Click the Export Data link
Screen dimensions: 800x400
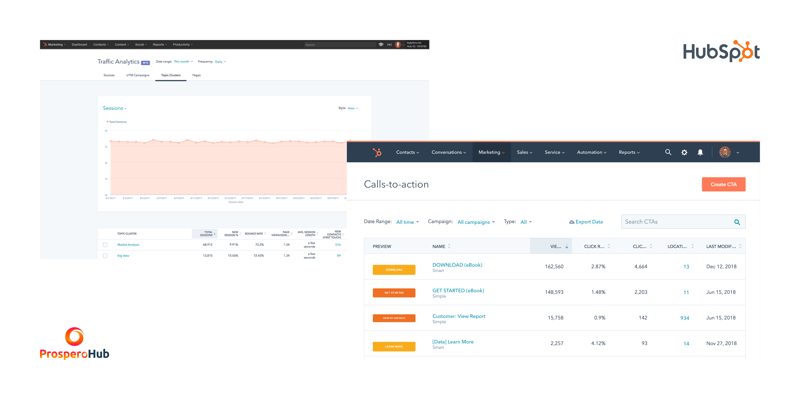click(586, 222)
